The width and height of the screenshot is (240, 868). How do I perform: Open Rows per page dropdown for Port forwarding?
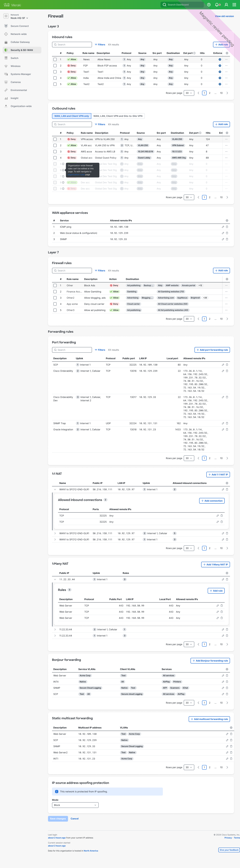pyautogui.click(x=189, y=458)
